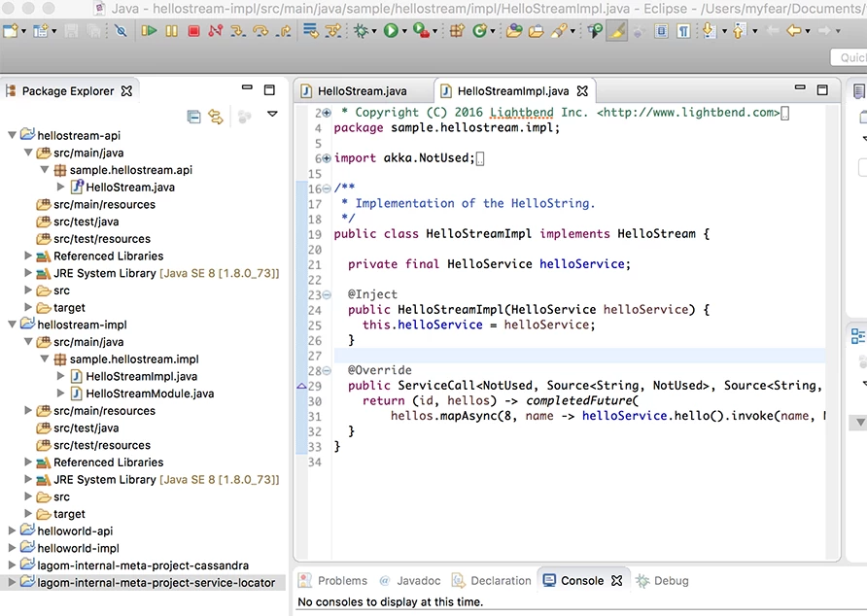Maximize the Package Explorer view
This screenshot has width=867, height=616.
pyautogui.click(x=269, y=89)
